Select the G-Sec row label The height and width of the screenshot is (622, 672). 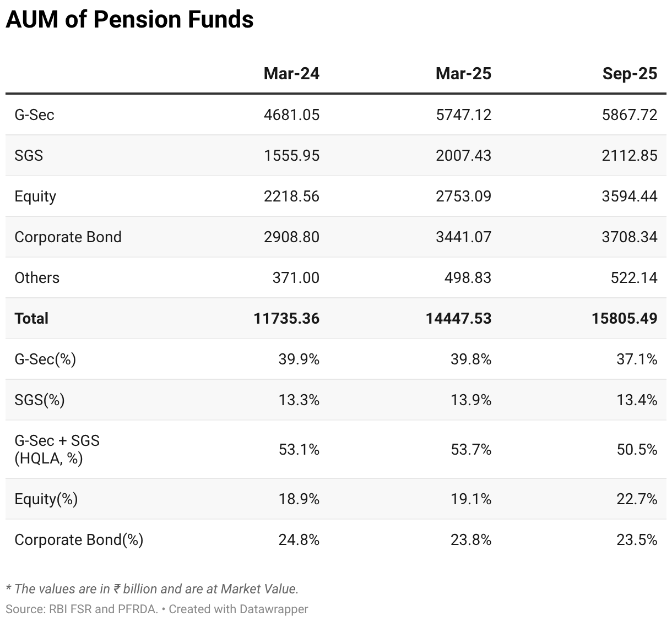coord(34,114)
